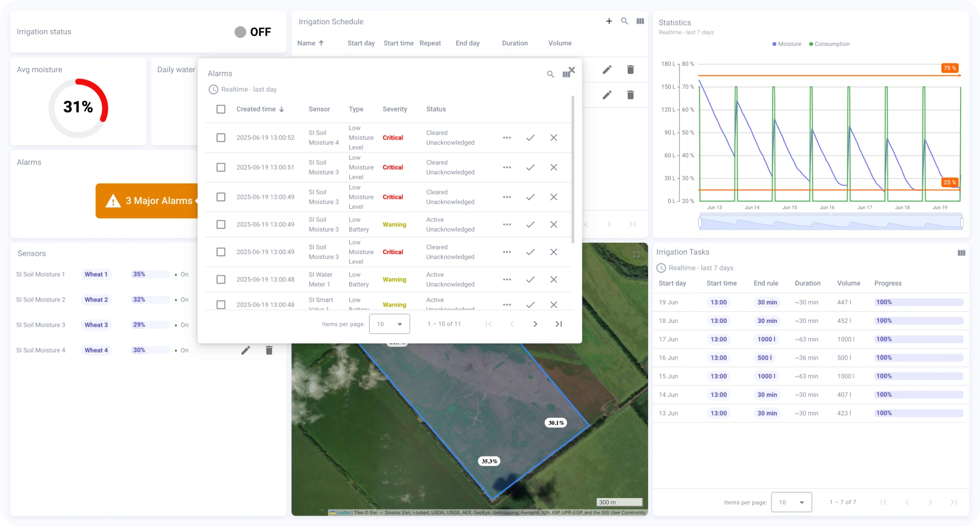Check the first Critical alarm row
This screenshot has width=980, height=526.
[x=221, y=138]
